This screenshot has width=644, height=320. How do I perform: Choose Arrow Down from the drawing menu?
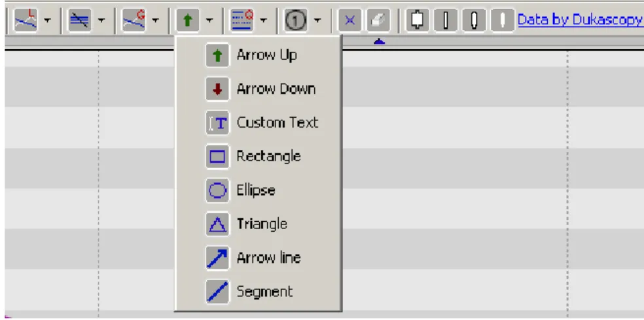coord(258,89)
